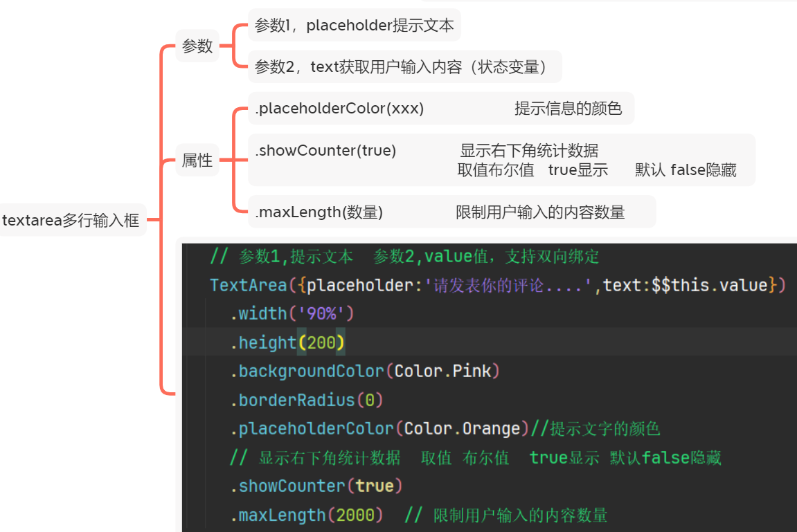
Task: Click node '参数1，placeholder提示文本'
Action: tap(355, 25)
